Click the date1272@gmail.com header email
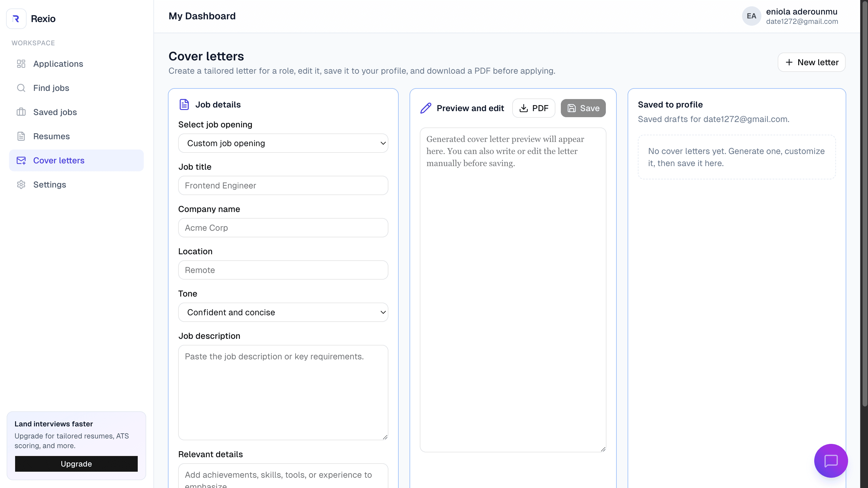This screenshot has height=488, width=868. pyautogui.click(x=802, y=21)
